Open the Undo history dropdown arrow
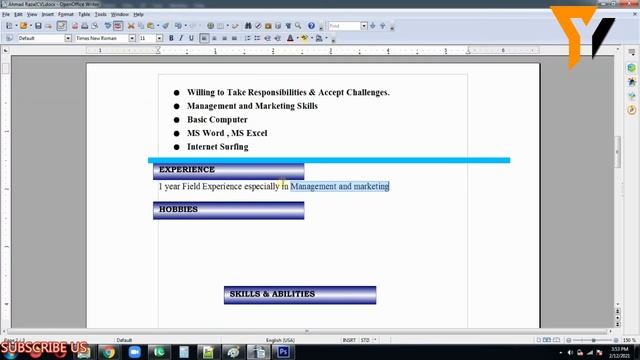The image size is (640, 360). 185,26
